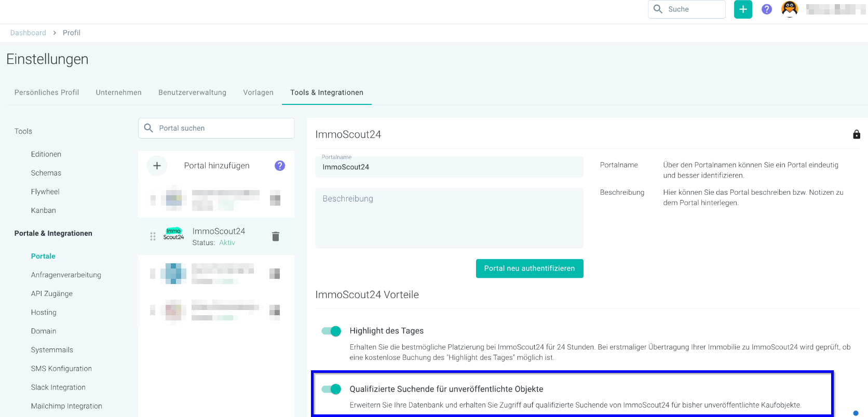This screenshot has height=417, width=868.
Task: Grab the ImmoScout24 drag handle icon
Action: pyautogui.click(x=153, y=237)
